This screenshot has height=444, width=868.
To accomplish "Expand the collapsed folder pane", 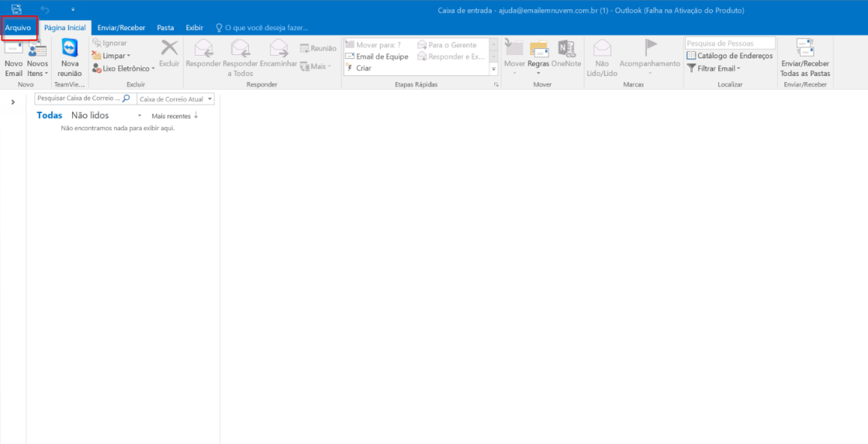I will 13,102.
